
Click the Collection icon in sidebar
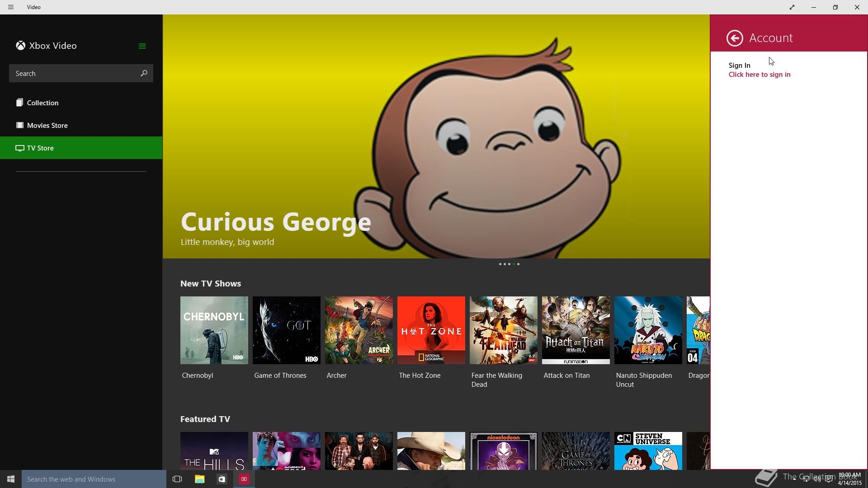[19, 103]
